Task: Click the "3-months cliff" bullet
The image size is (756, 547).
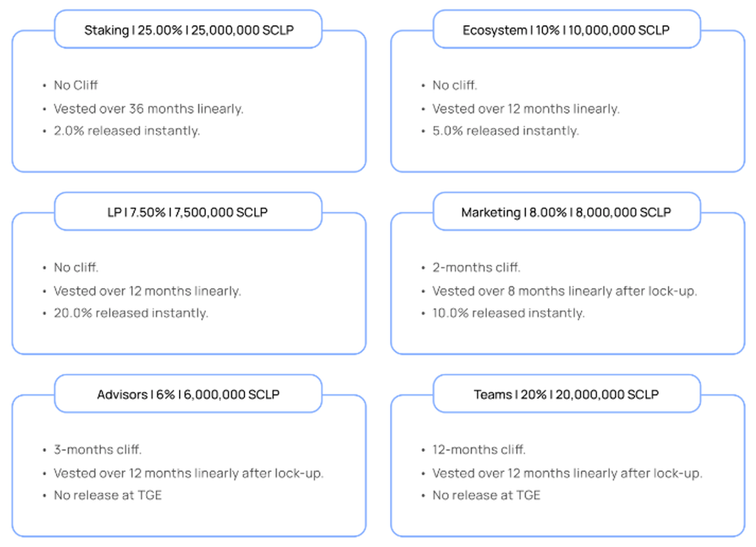Action: point(98,450)
